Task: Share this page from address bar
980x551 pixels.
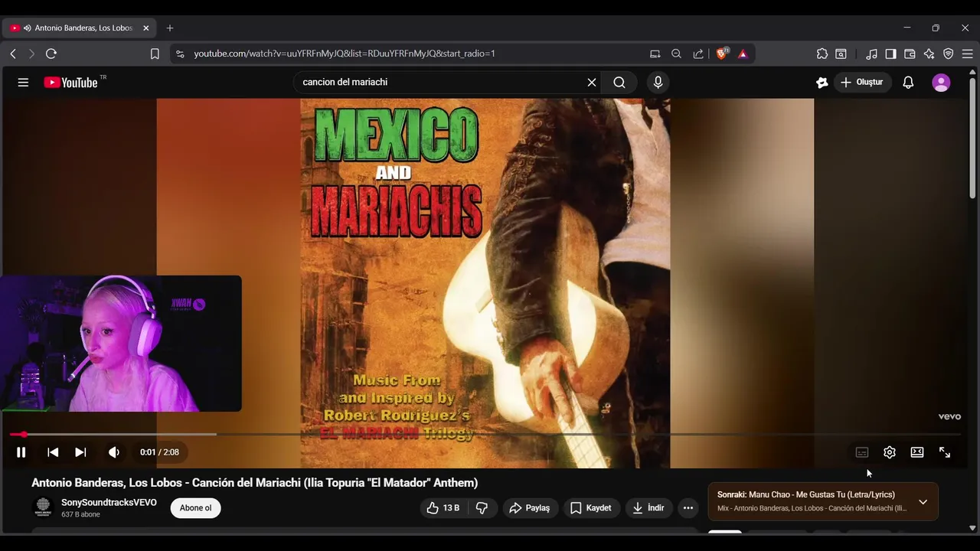Action: 698,54
